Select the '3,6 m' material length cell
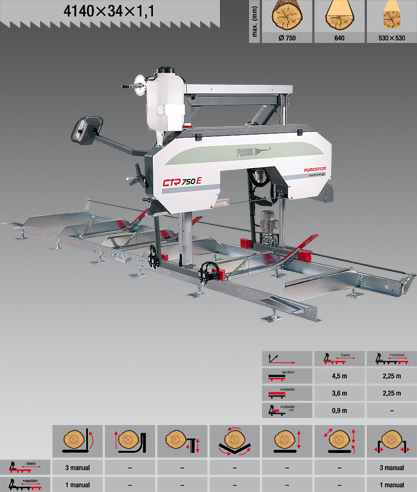417x492 pixels. (x=339, y=393)
